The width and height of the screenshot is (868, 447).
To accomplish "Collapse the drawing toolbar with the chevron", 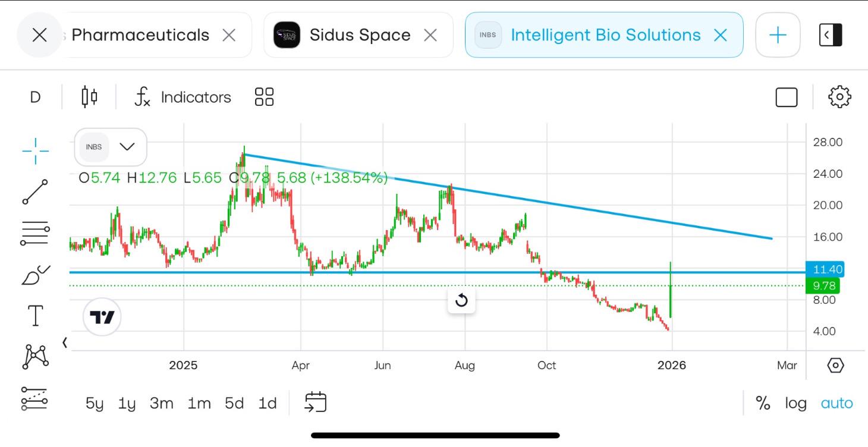I will pos(64,342).
